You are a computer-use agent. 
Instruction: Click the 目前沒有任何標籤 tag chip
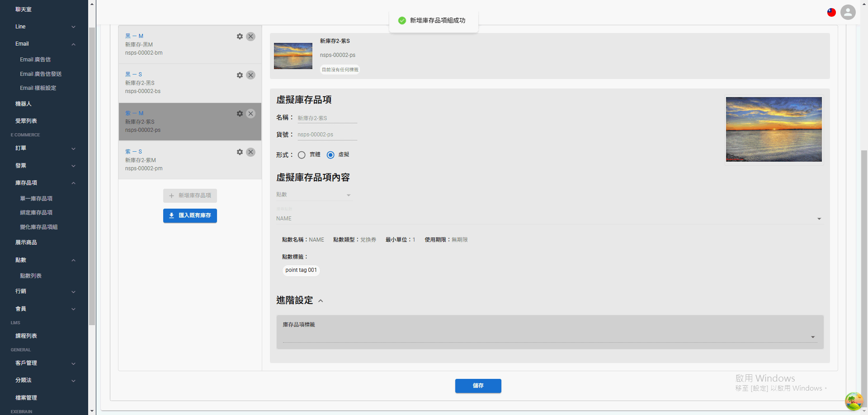click(340, 70)
